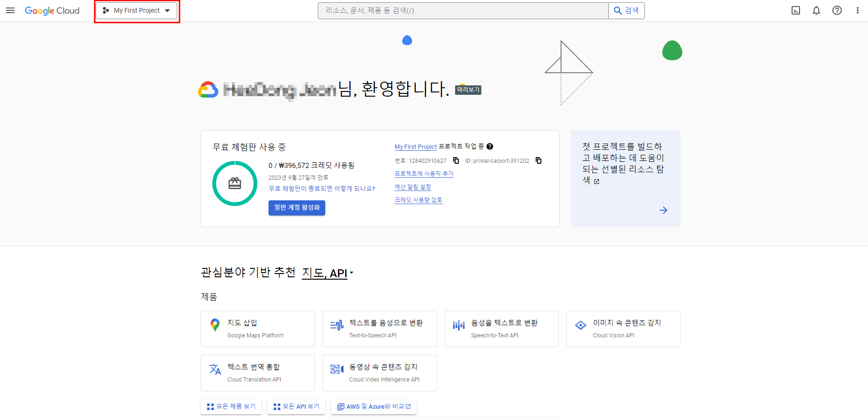Copy the project ID primal-carport-391202
This screenshot has width=868, height=419.
click(x=539, y=160)
